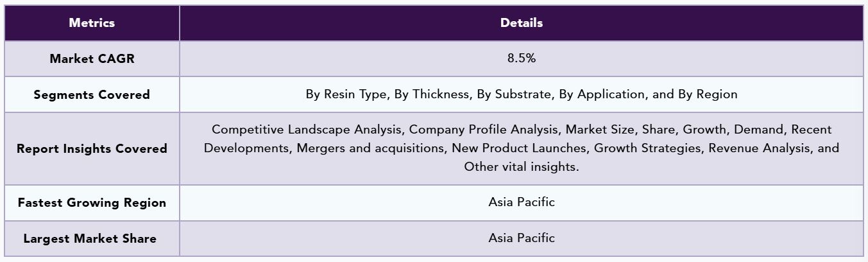Select the Largest Market Share label
Image resolution: width=868 pixels, height=262 pixels.
pyautogui.click(x=90, y=238)
